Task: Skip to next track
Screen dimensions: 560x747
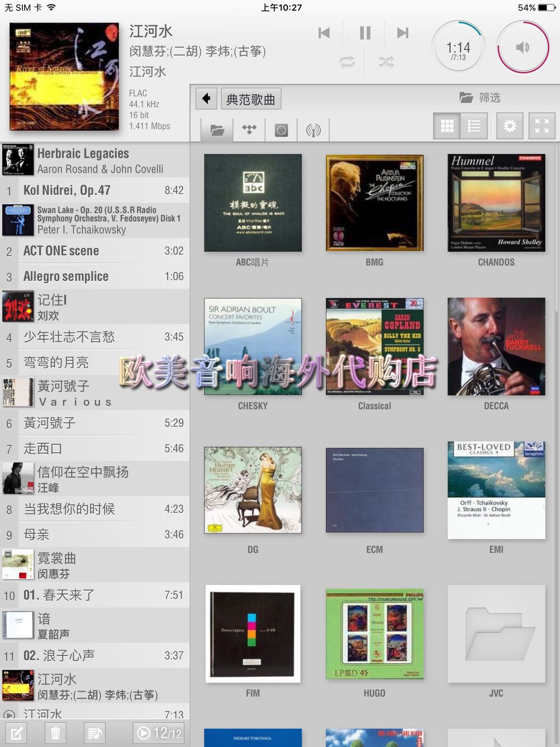Action: tap(403, 33)
